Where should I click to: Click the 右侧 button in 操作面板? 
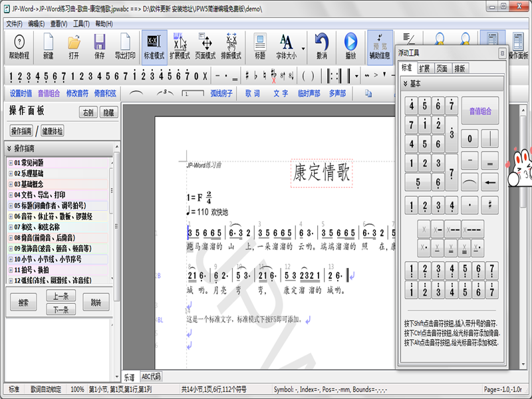click(88, 112)
